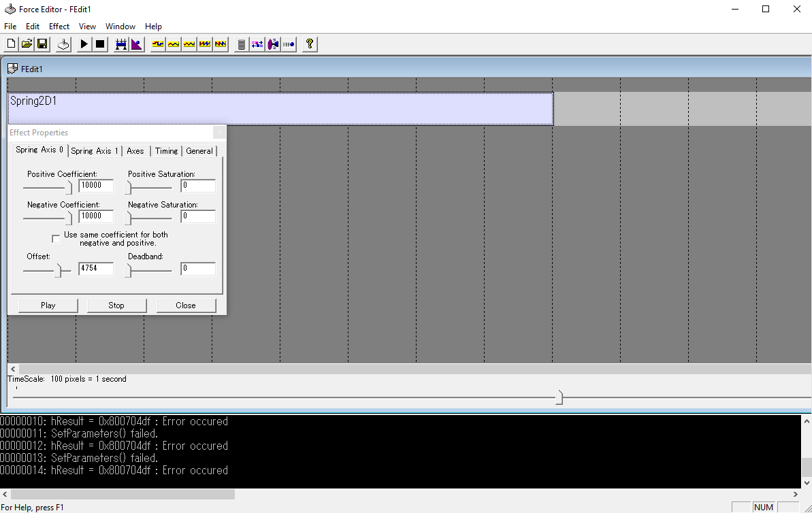Click the Positive Saturation value field
This screenshot has width=812, height=513.
(x=198, y=185)
